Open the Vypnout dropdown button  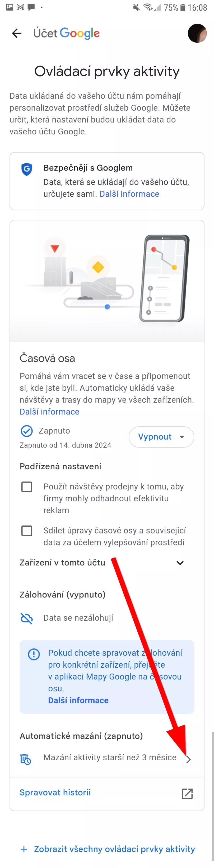click(161, 437)
